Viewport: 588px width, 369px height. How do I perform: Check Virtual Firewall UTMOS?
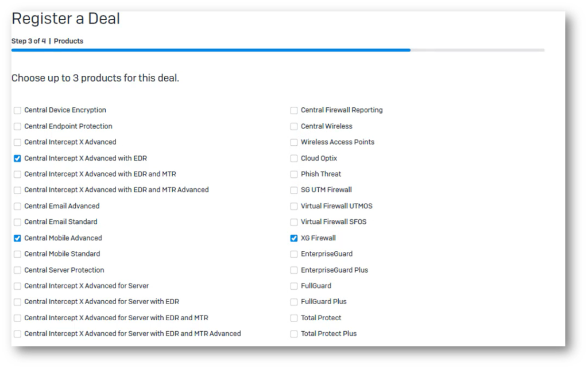pos(294,206)
